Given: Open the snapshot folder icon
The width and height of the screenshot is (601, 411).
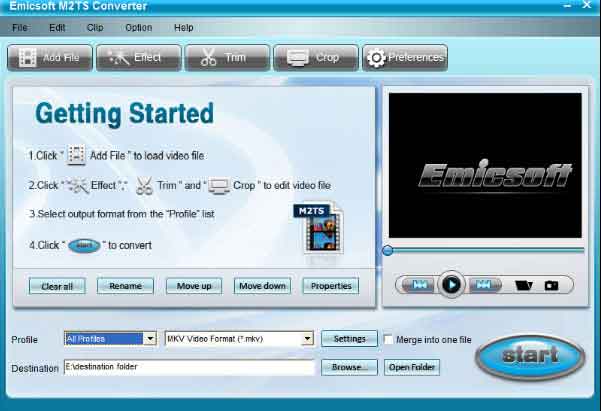Looking at the screenshot, I should (x=524, y=285).
